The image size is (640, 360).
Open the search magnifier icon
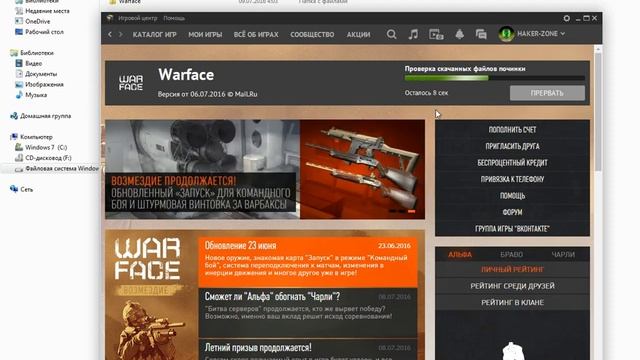(x=391, y=34)
